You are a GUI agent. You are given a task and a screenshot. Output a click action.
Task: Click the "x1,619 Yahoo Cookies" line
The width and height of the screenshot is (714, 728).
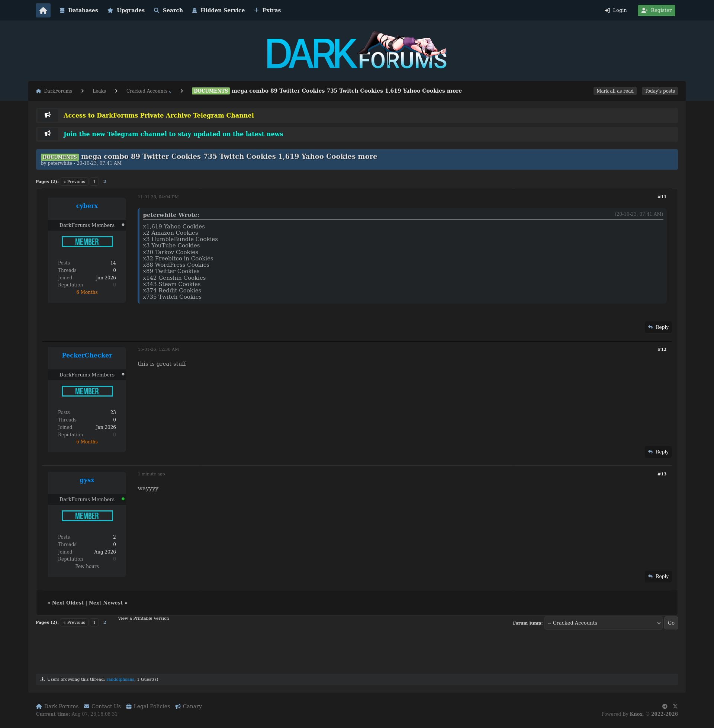click(174, 227)
